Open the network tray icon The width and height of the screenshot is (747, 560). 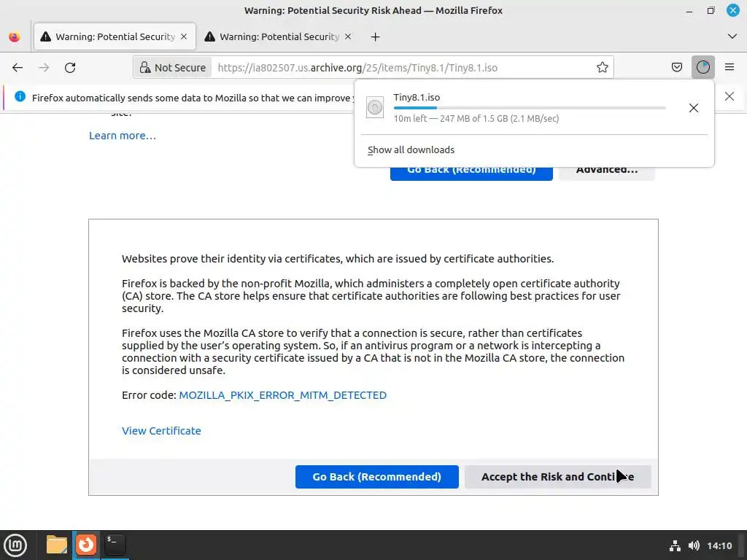675,545
